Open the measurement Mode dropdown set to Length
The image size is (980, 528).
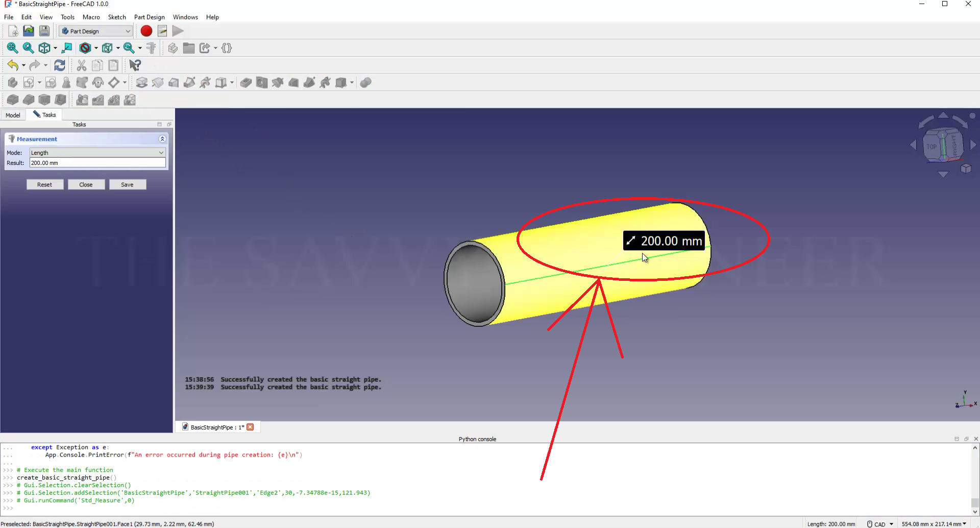click(97, 153)
